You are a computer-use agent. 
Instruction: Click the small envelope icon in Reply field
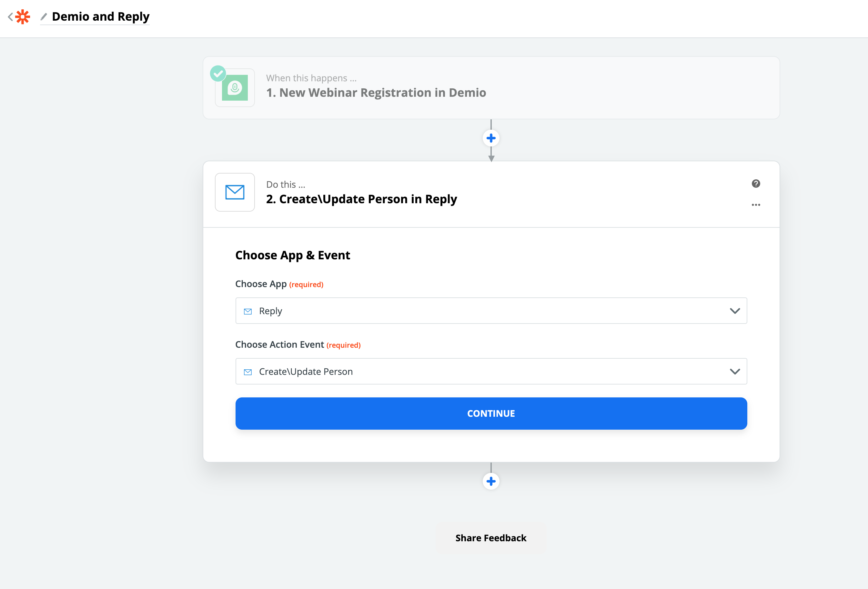click(247, 311)
